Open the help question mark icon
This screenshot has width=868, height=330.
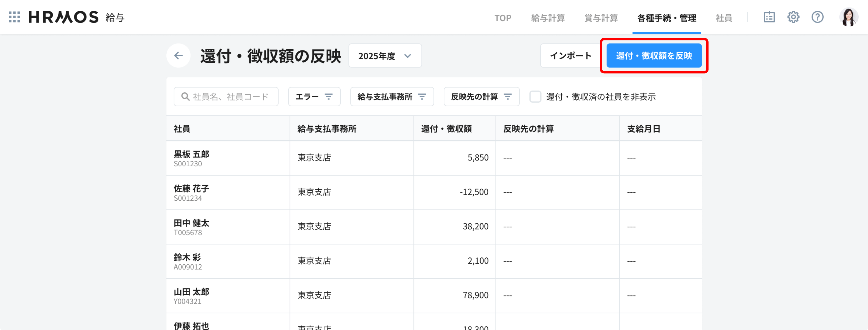pos(817,17)
